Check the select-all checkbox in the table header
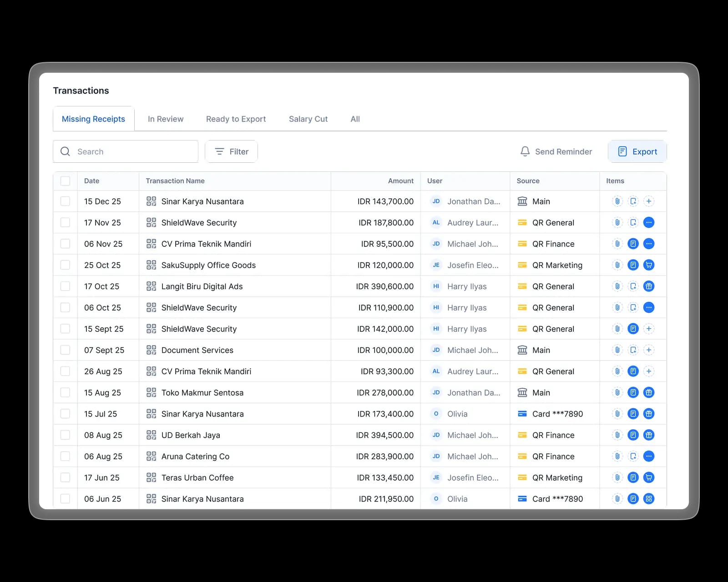Screen dimensions: 728x582 [65, 181]
